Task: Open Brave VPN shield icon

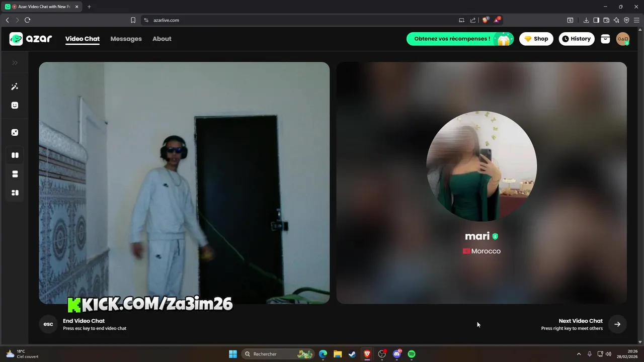Action: pos(626,20)
